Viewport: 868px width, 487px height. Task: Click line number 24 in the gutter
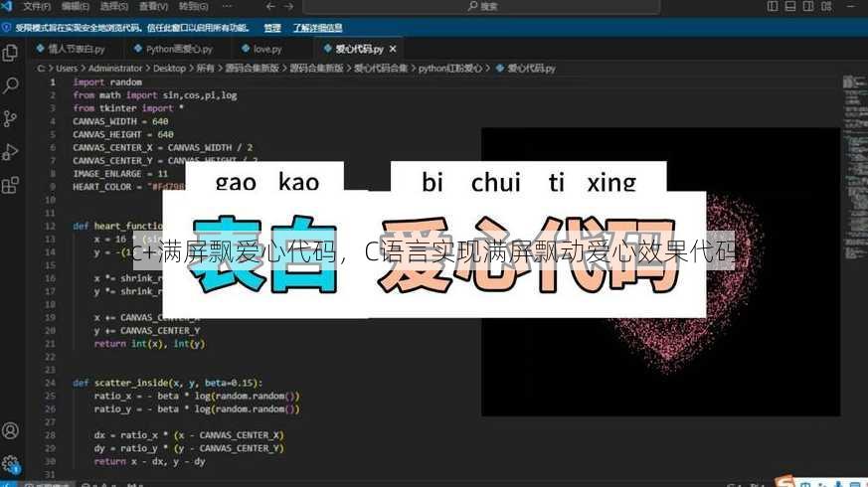pyautogui.click(x=50, y=383)
